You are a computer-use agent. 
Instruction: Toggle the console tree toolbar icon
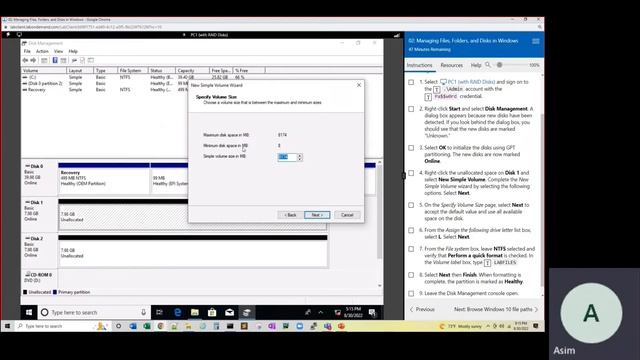pos(44,60)
